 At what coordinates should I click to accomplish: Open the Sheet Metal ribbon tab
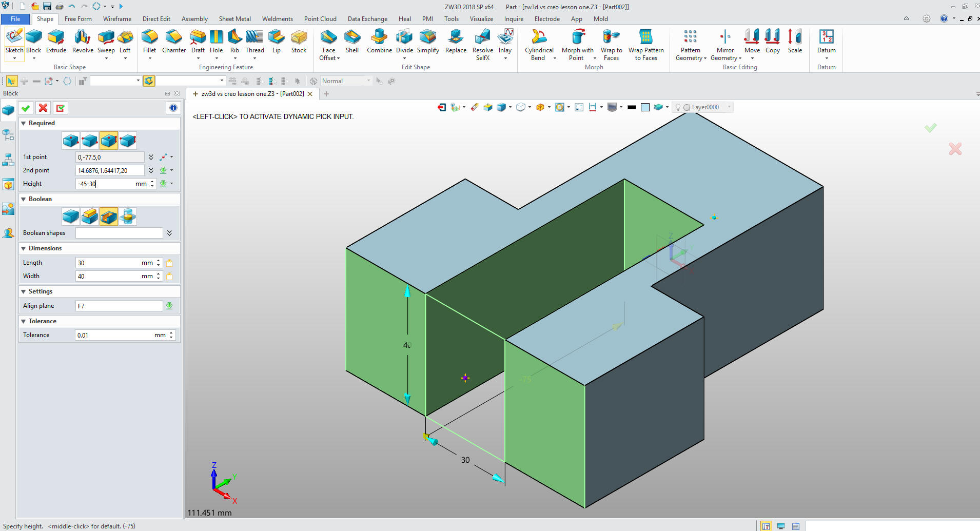(x=234, y=19)
